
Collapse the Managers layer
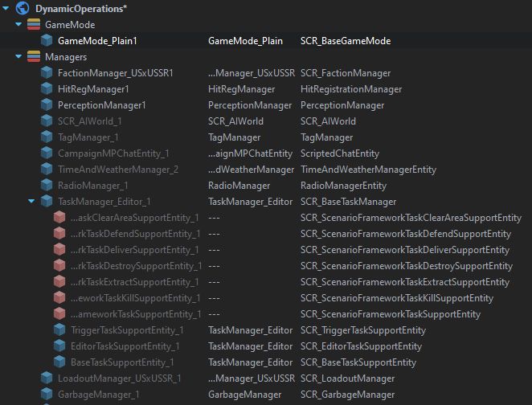(x=18, y=56)
